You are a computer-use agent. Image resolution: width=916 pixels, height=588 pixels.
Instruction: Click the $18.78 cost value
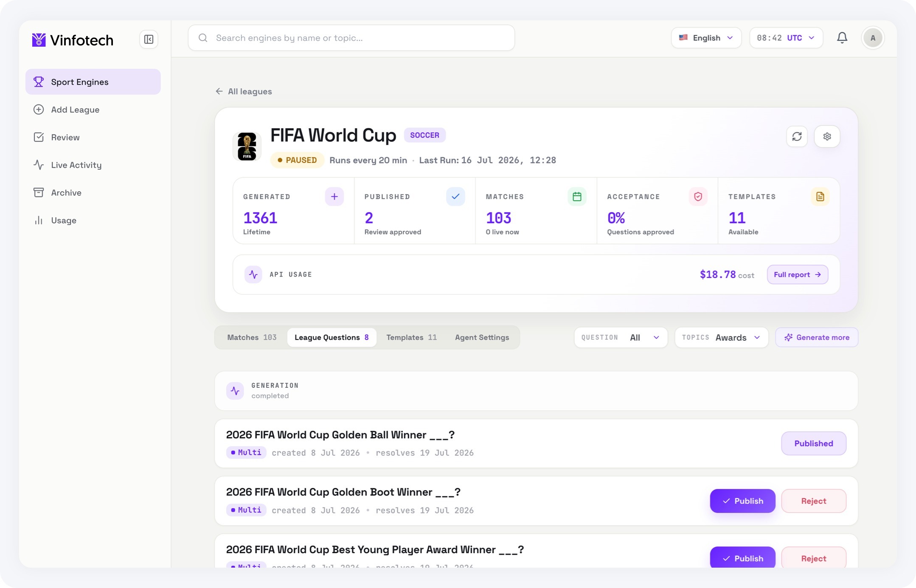718,274
